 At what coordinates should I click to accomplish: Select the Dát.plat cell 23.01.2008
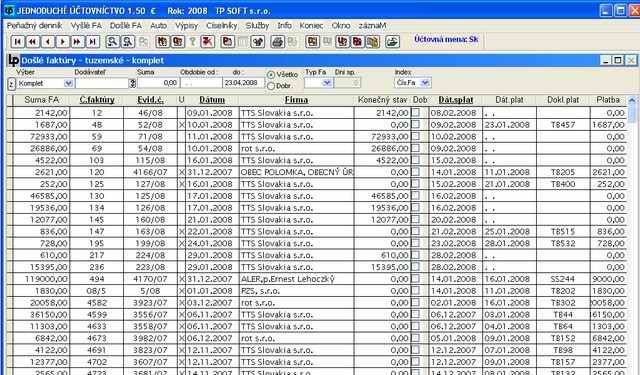(509, 124)
